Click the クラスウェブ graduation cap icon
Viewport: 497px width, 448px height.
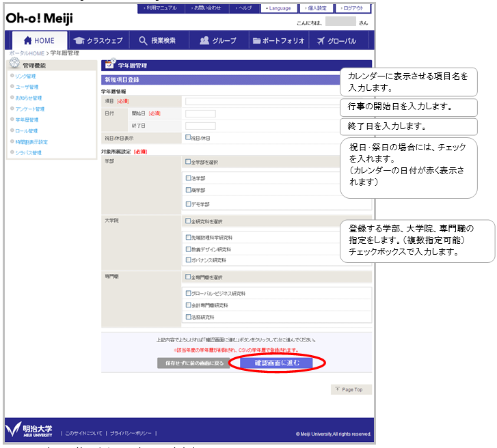point(79,40)
